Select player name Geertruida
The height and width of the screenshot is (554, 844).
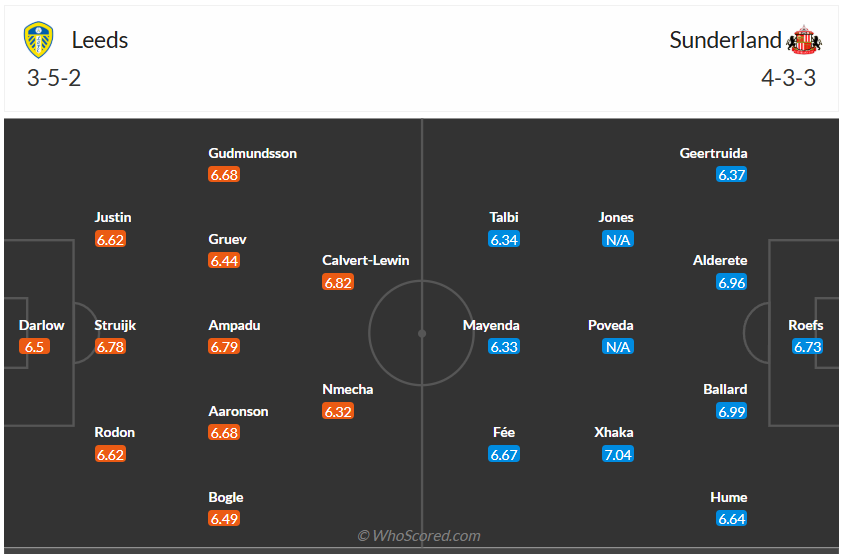(x=713, y=153)
